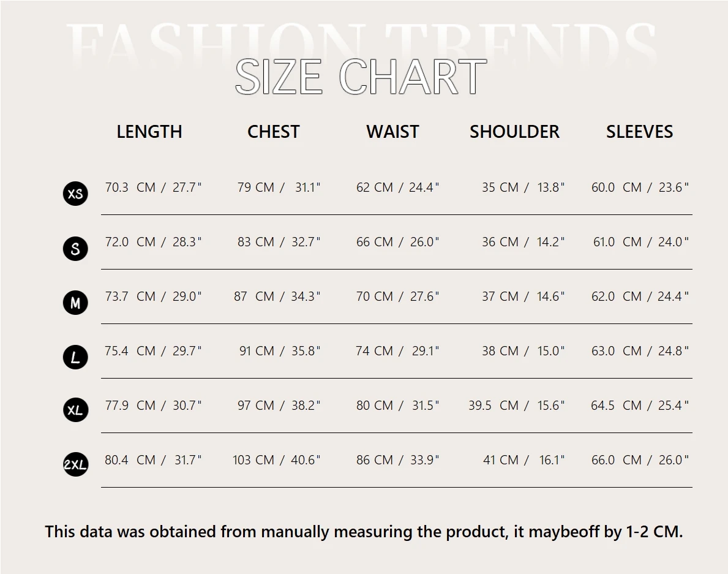Click the 2XL size badge
728x574 pixels.
75,465
